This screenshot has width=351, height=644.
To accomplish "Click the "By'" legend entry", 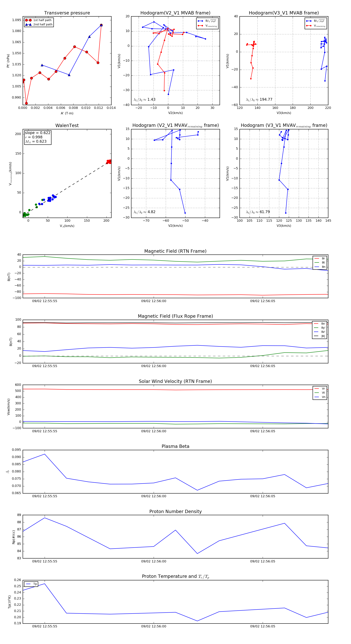I will [x=320, y=328].
